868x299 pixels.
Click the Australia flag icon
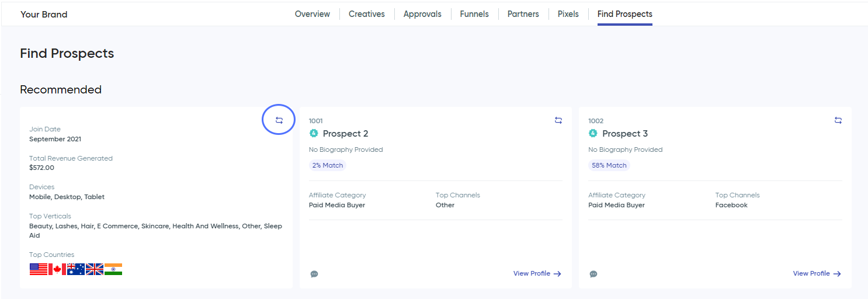click(x=76, y=269)
